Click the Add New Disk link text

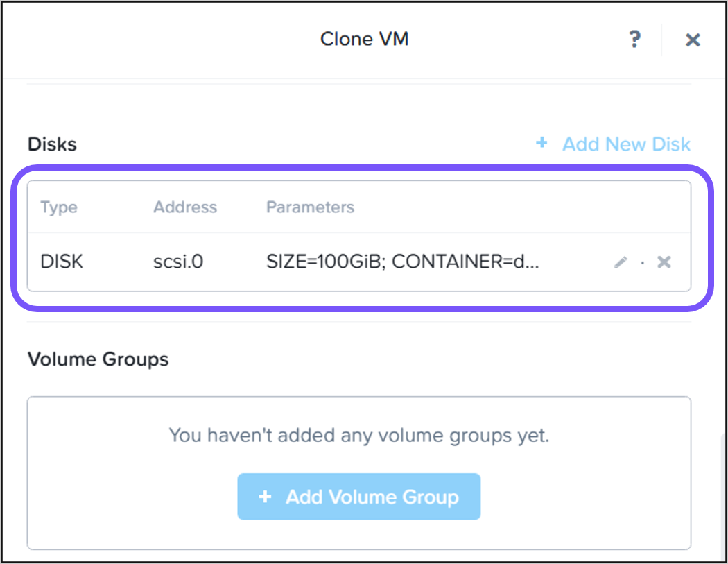[626, 144]
